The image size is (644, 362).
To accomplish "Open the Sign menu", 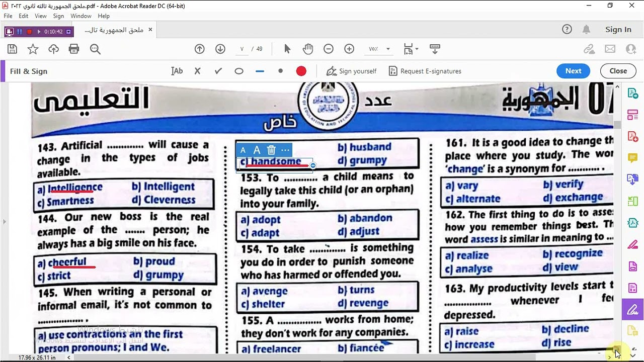I will pyautogui.click(x=58, y=16).
